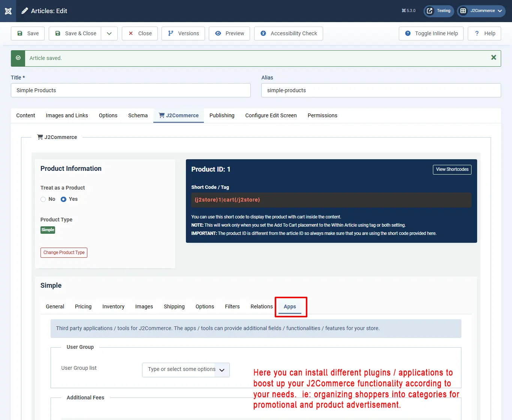Click the Joomla logo icon

click(8, 11)
